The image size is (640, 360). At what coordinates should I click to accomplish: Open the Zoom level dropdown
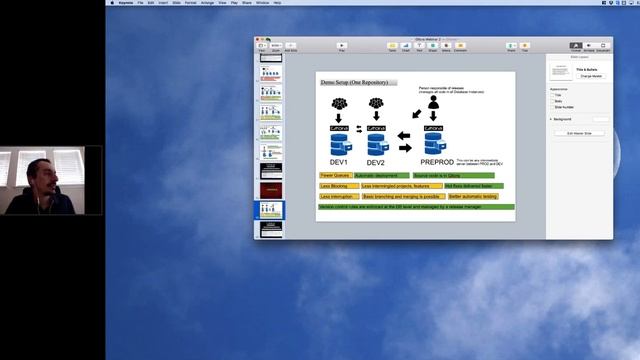(x=276, y=46)
